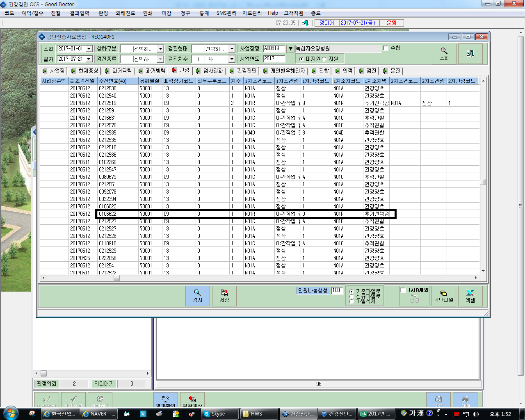Viewport: 525px width, 420px height.
Task: Switch to the 검사결과 tab
Action: (210, 71)
